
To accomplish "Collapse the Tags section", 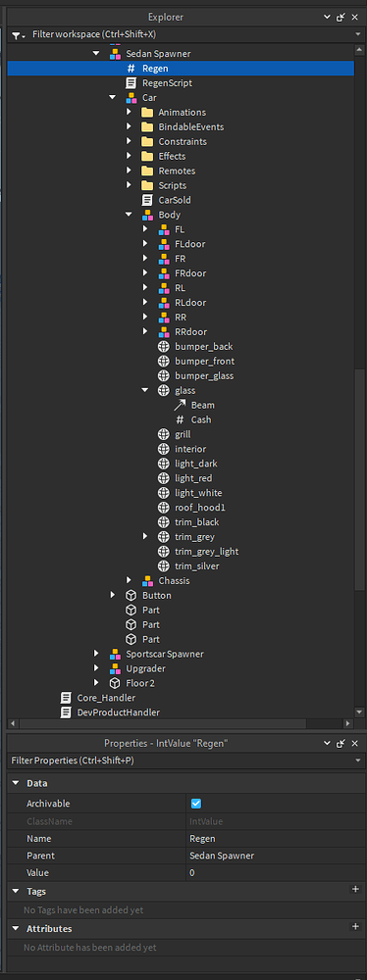I will 16,891.
